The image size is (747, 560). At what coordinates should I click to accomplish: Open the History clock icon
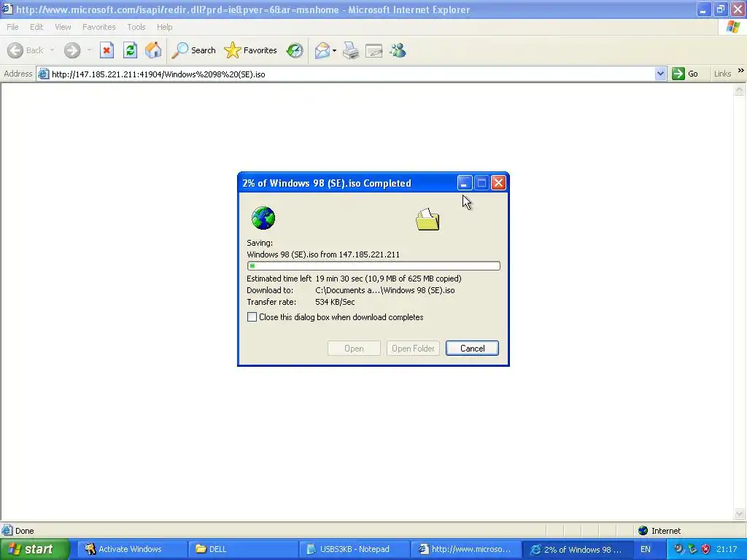pos(295,50)
